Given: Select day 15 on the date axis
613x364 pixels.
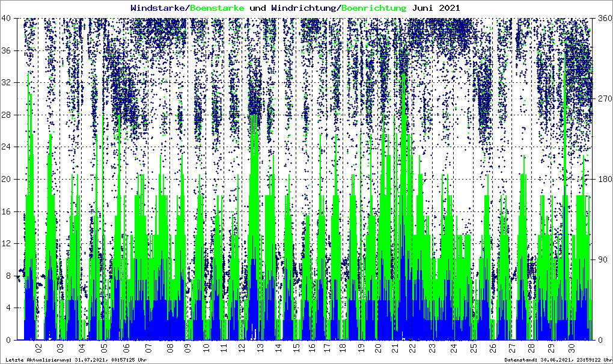Looking at the screenshot, I should tap(296, 348).
